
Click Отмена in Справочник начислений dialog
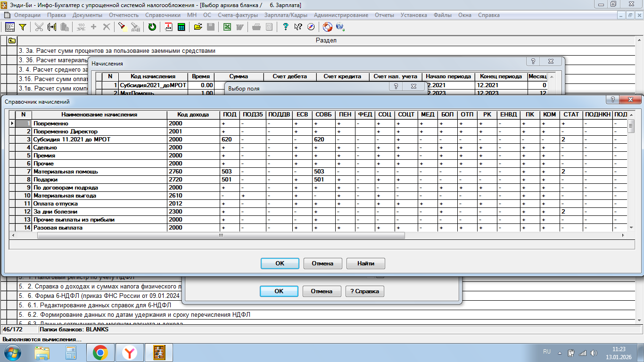tap(322, 263)
